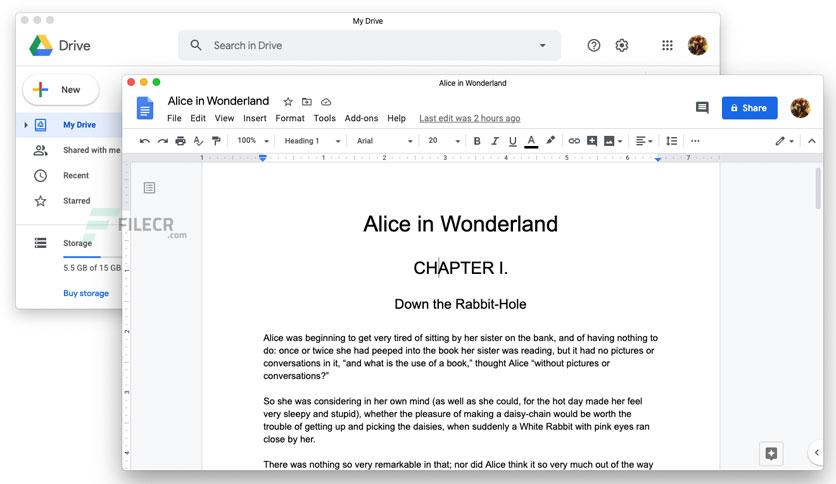This screenshot has height=484, width=836.
Task: Open insert image dropdown
Action: (x=613, y=141)
